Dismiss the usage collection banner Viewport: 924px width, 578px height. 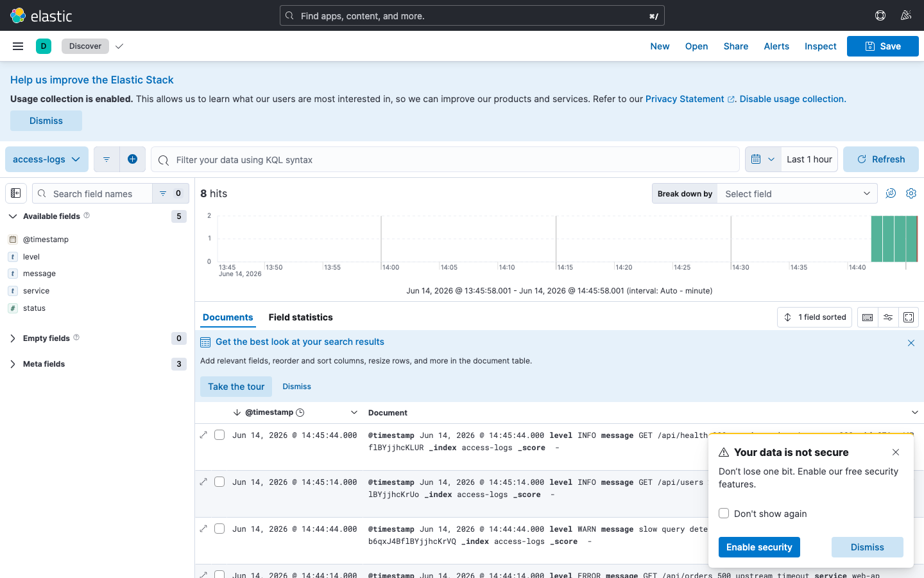pyautogui.click(x=46, y=121)
